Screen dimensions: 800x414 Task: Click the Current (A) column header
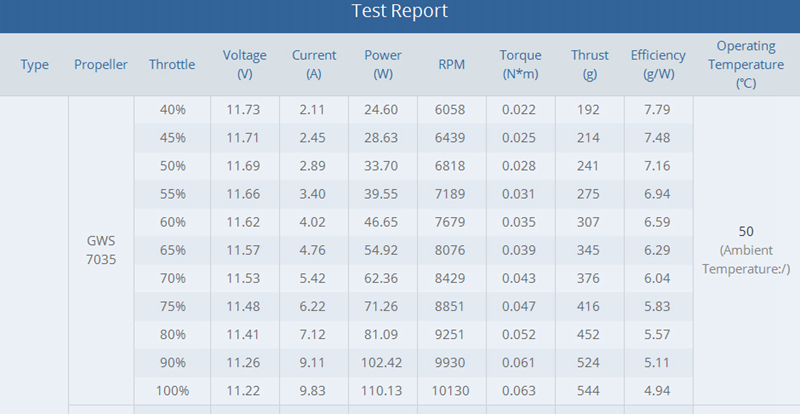coord(314,65)
